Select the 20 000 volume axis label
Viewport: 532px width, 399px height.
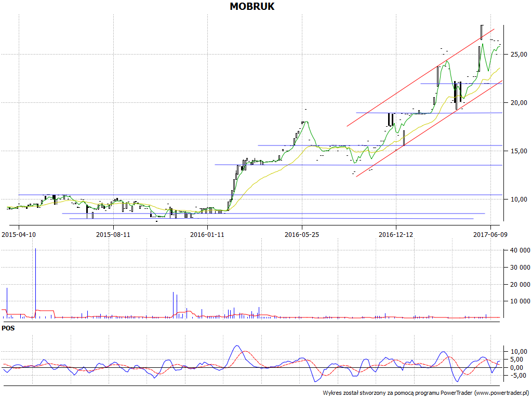[x=520, y=284]
